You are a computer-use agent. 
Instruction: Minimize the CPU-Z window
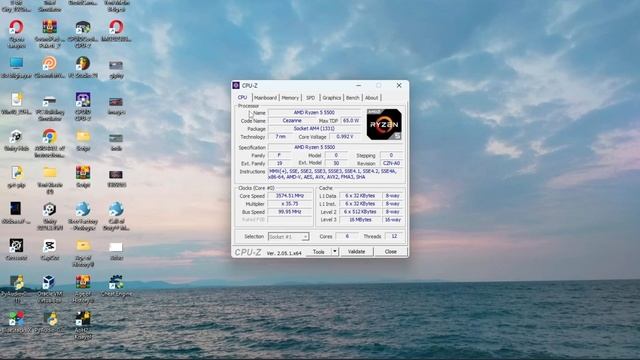point(358,85)
